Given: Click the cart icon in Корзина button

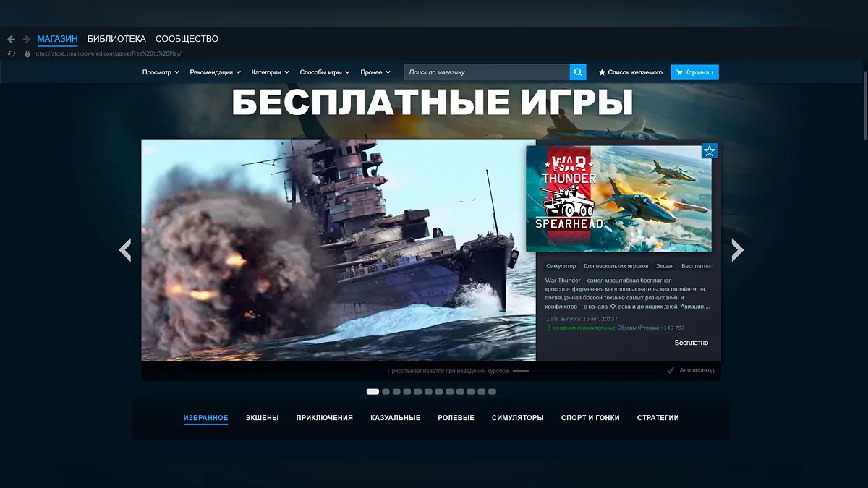Looking at the screenshot, I should pos(679,72).
